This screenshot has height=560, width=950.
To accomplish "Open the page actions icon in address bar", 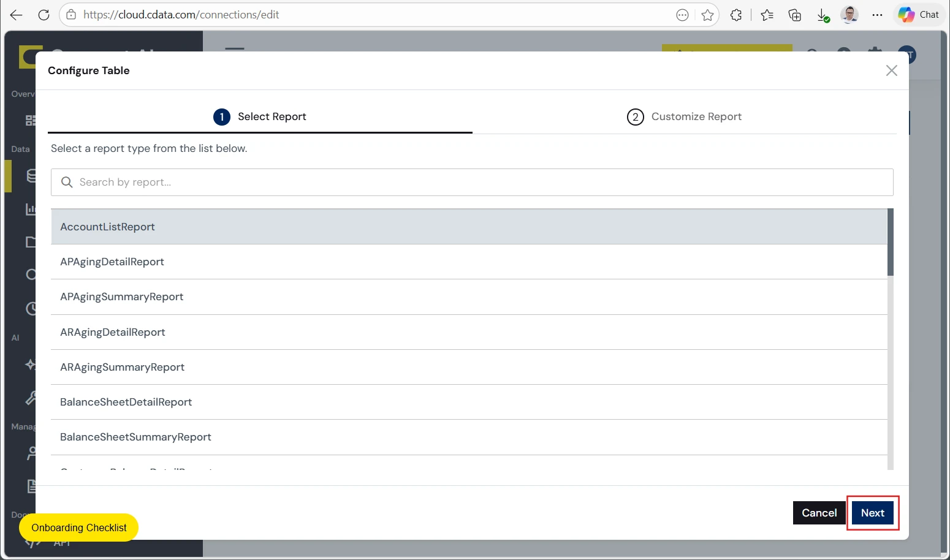I will pos(682,15).
